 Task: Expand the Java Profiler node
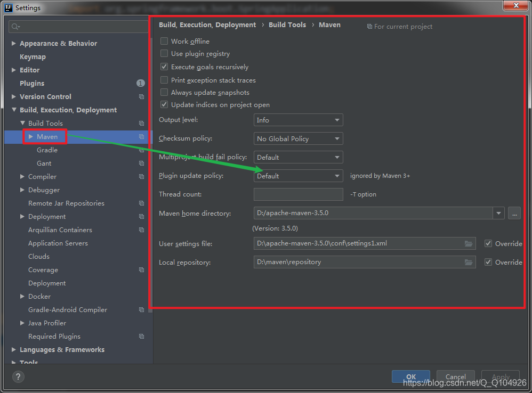22,323
